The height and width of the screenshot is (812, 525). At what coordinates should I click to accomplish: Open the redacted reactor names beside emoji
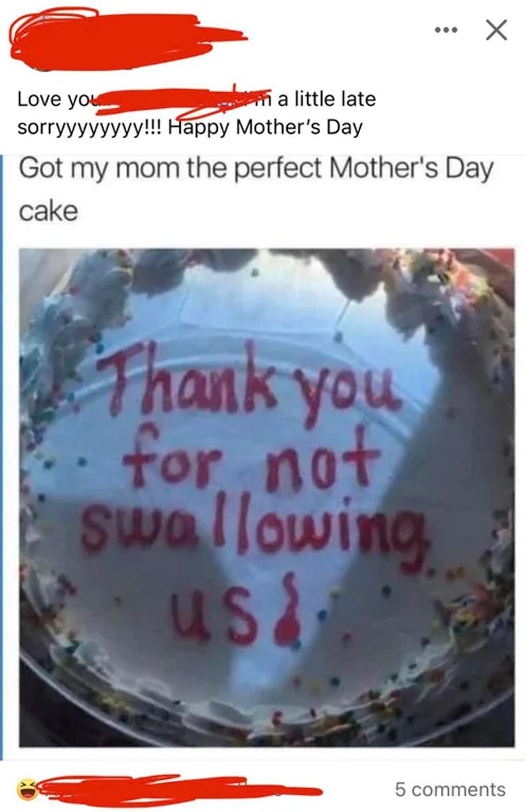click(179, 789)
